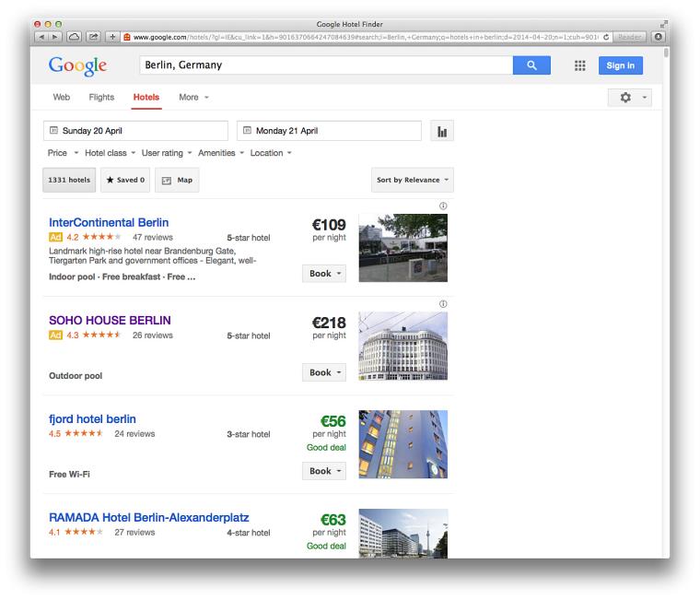The width and height of the screenshot is (700, 600).
Task: Click the Safari back arrow button
Action: point(41,37)
